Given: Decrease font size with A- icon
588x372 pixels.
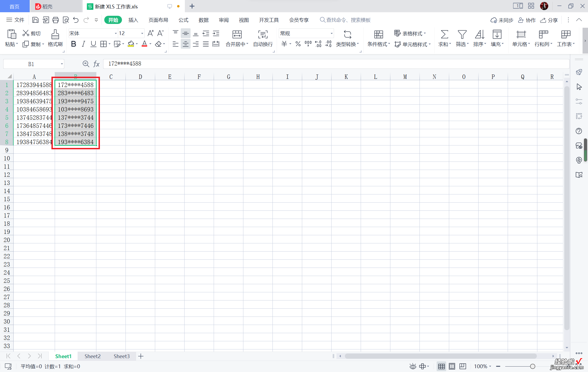Looking at the screenshot, I should [161, 33].
